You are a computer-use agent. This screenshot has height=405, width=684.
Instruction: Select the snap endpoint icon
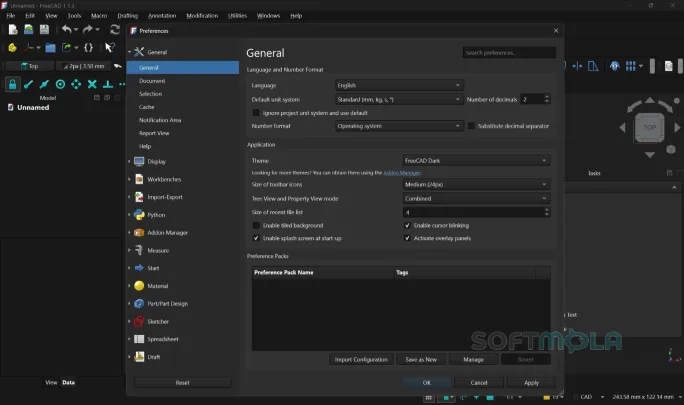click(x=29, y=84)
